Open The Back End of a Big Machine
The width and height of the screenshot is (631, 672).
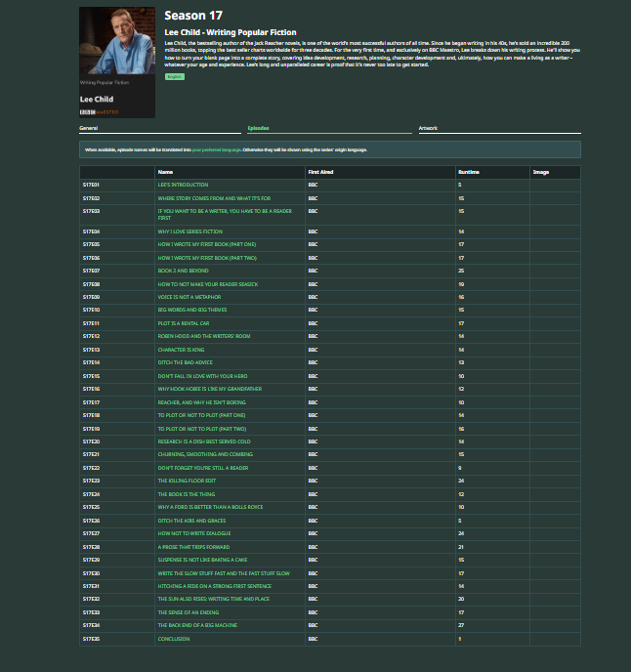[x=197, y=625]
